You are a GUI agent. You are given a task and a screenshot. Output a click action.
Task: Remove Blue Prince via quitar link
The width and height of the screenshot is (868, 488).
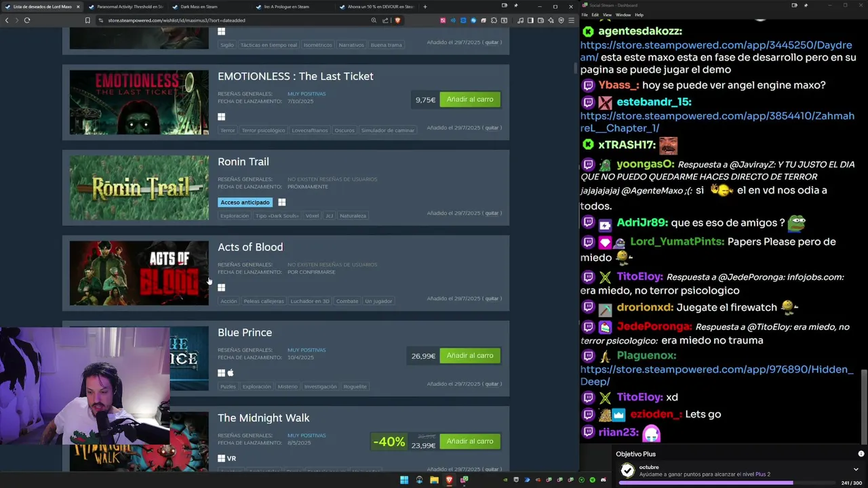(x=492, y=384)
